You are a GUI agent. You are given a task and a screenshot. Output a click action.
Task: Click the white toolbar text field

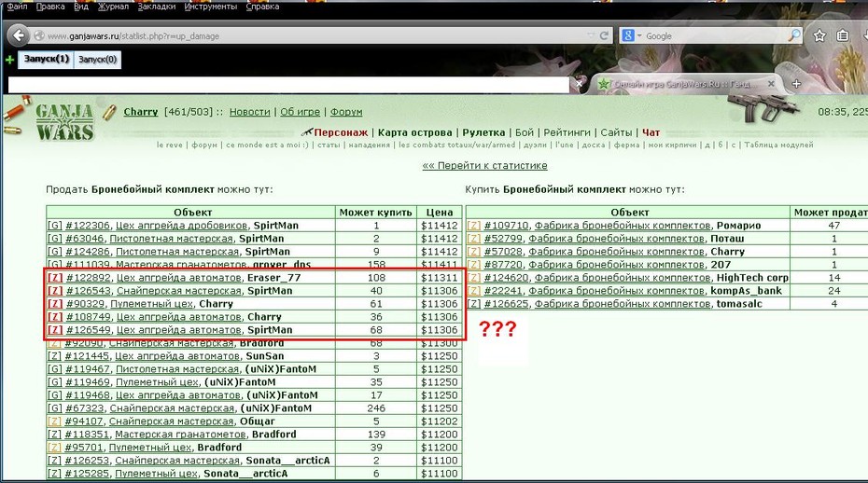coord(288,85)
